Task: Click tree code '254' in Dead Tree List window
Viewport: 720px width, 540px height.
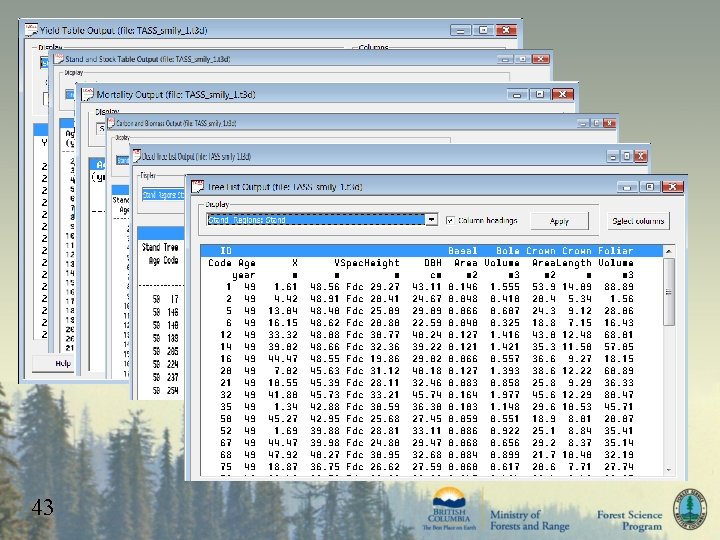Action: click(x=173, y=390)
